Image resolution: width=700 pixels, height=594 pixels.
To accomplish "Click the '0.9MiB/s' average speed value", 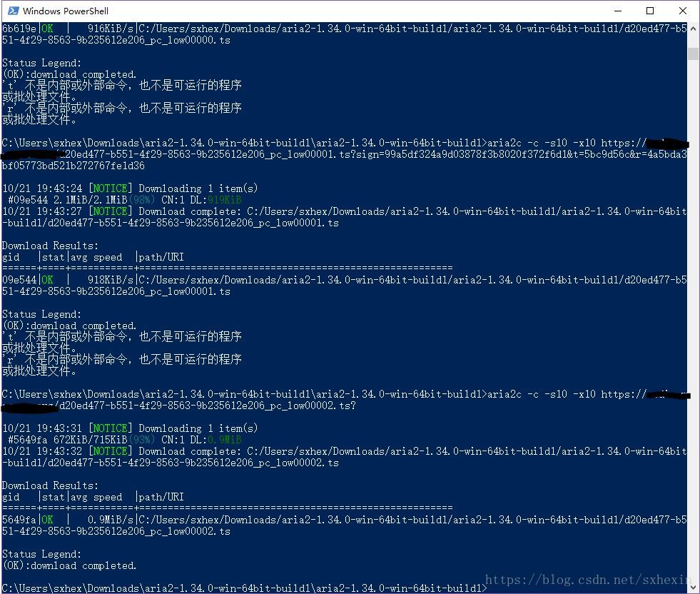I will (111, 520).
